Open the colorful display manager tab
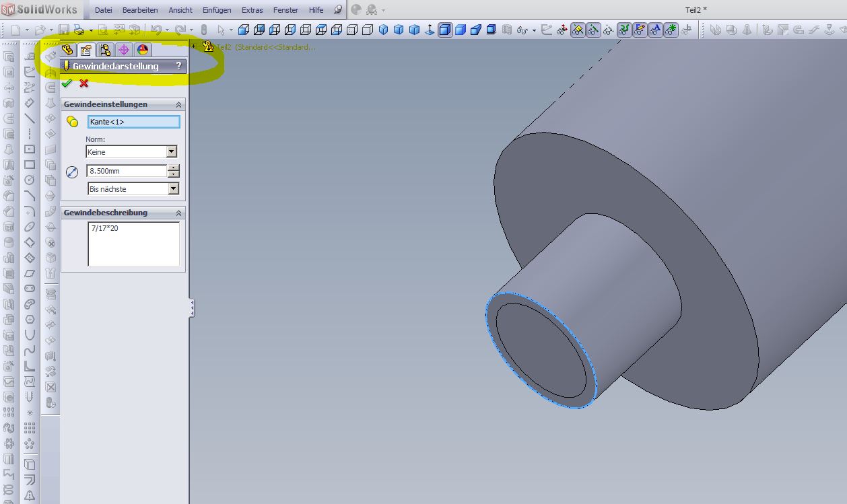 point(142,50)
